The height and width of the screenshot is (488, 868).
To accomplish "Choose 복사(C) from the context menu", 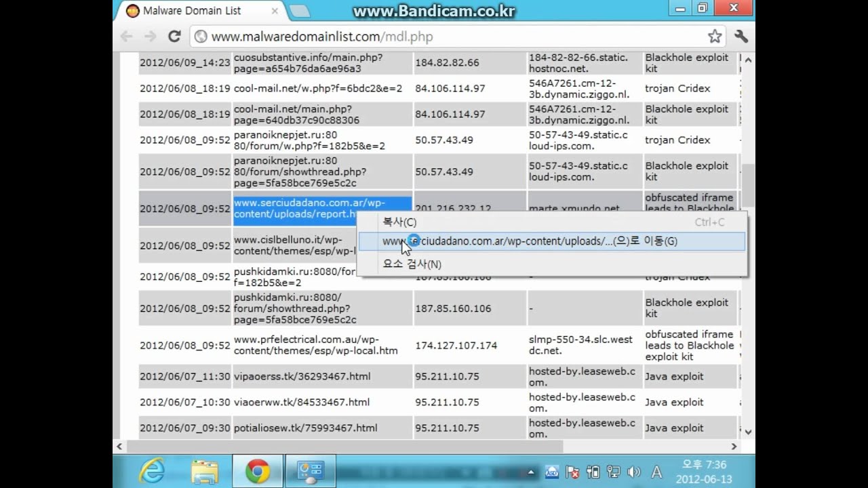I will [x=551, y=222].
